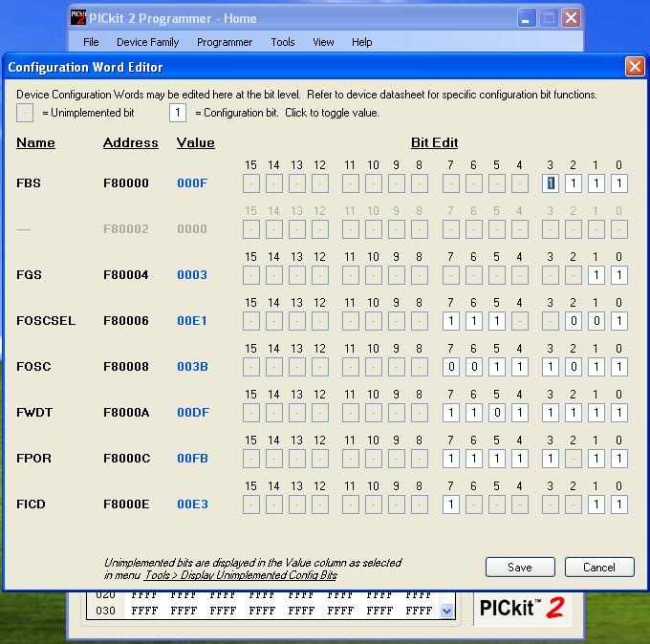Toggle FOSCSEL bit 2
650x644 pixels.
coord(574,321)
